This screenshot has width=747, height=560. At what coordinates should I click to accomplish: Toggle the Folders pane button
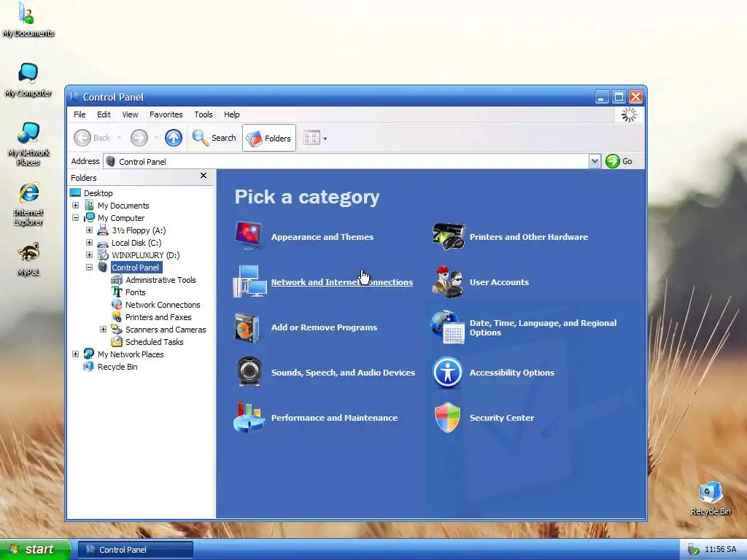click(269, 138)
